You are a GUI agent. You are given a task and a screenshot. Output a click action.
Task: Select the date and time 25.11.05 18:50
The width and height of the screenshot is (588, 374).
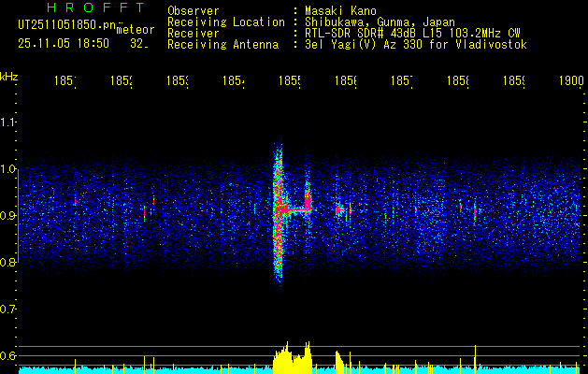[64, 44]
